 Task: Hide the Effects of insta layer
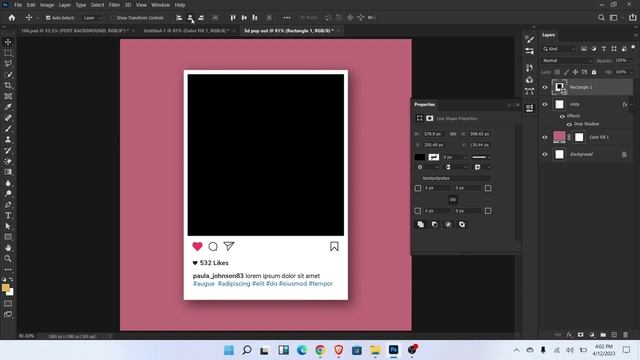point(562,116)
